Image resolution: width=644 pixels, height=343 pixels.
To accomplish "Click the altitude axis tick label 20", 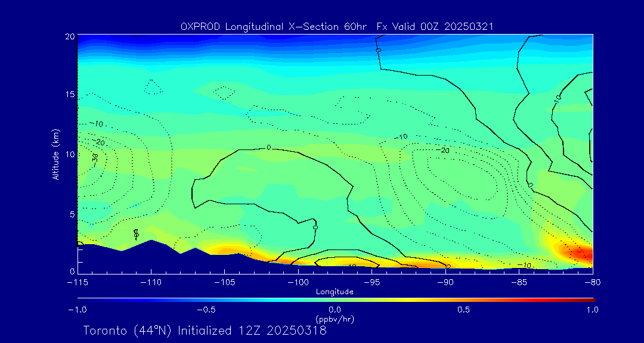I will coord(69,36).
